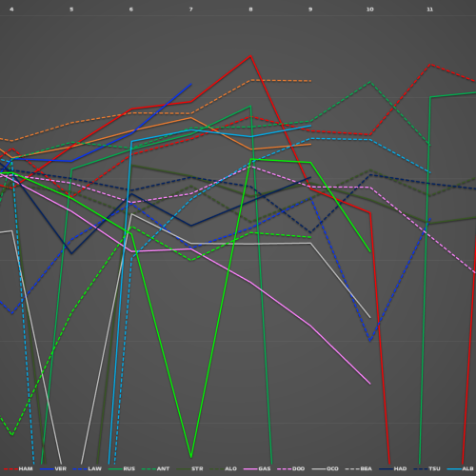Click the axis label for race 5

(71, 10)
